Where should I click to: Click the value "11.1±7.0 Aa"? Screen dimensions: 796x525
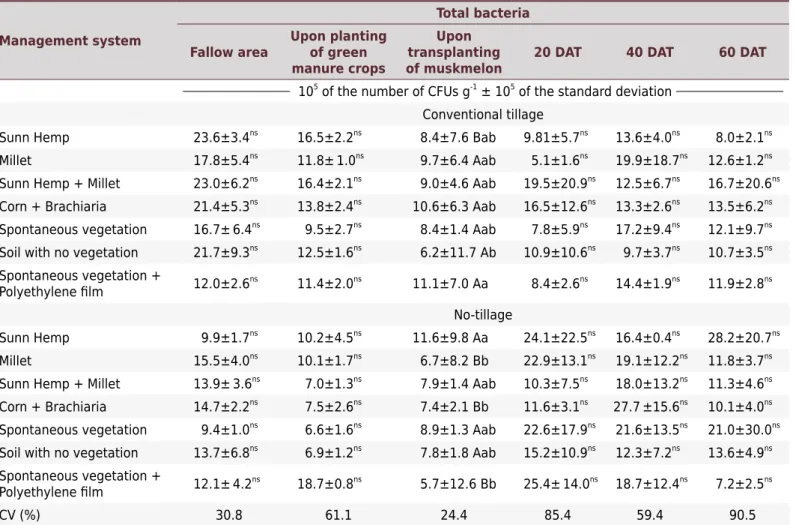(x=450, y=283)
